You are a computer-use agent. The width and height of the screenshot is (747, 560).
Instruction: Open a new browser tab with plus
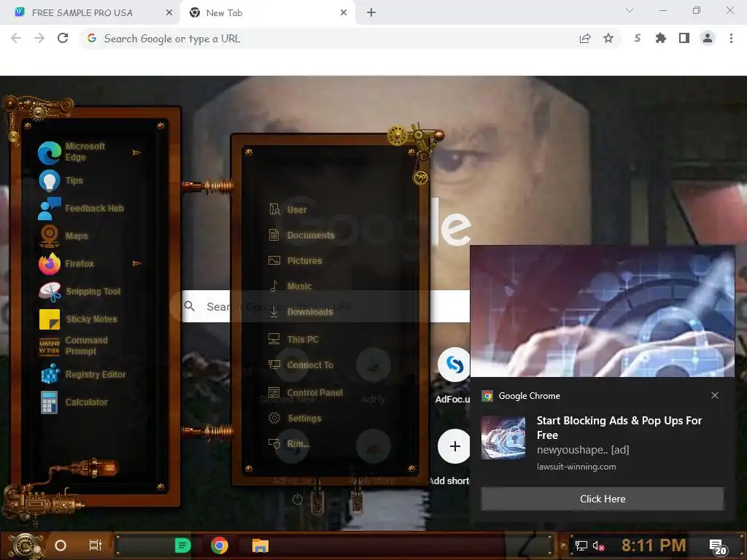(371, 13)
